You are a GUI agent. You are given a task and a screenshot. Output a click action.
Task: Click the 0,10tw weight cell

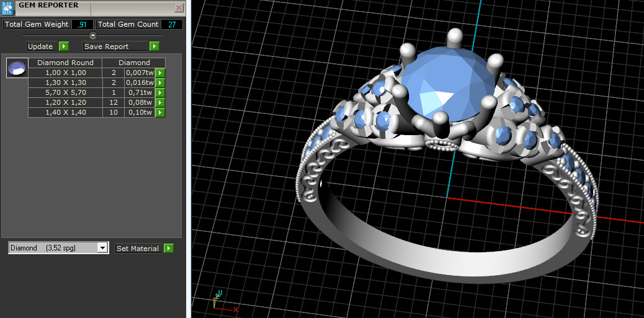tap(140, 112)
